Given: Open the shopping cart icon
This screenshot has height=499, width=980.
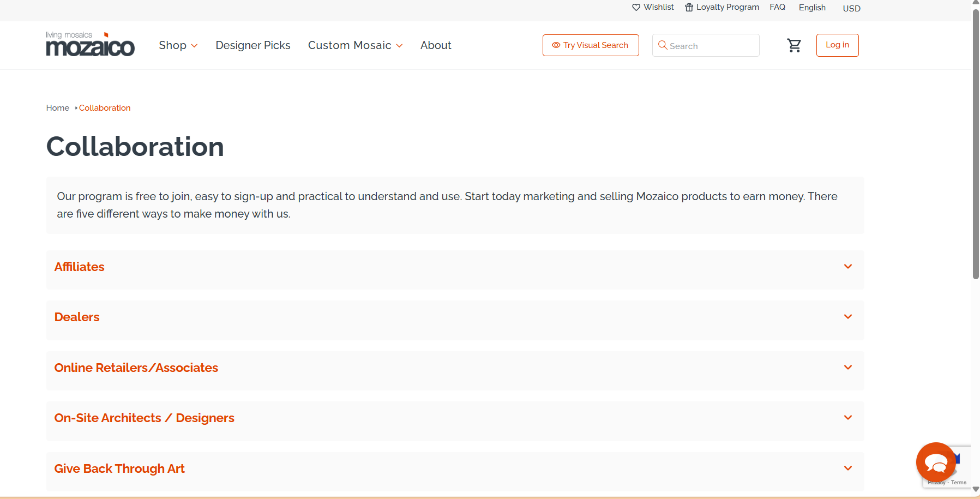Looking at the screenshot, I should (794, 45).
